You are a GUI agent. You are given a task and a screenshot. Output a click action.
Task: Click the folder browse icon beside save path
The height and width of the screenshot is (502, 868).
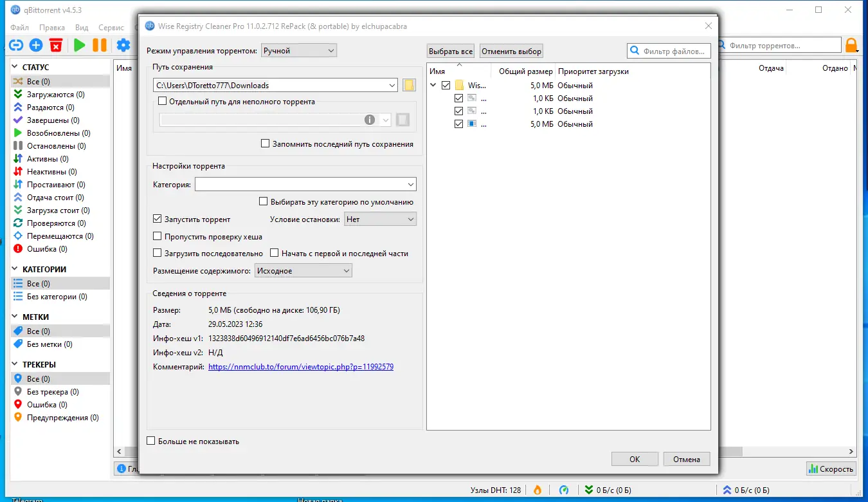[x=409, y=86]
